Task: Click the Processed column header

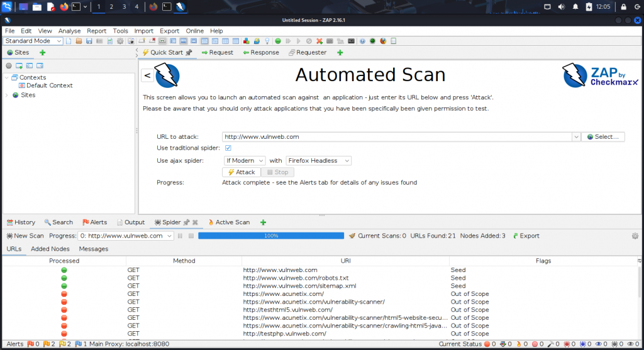Action: pyautogui.click(x=64, y=261)
